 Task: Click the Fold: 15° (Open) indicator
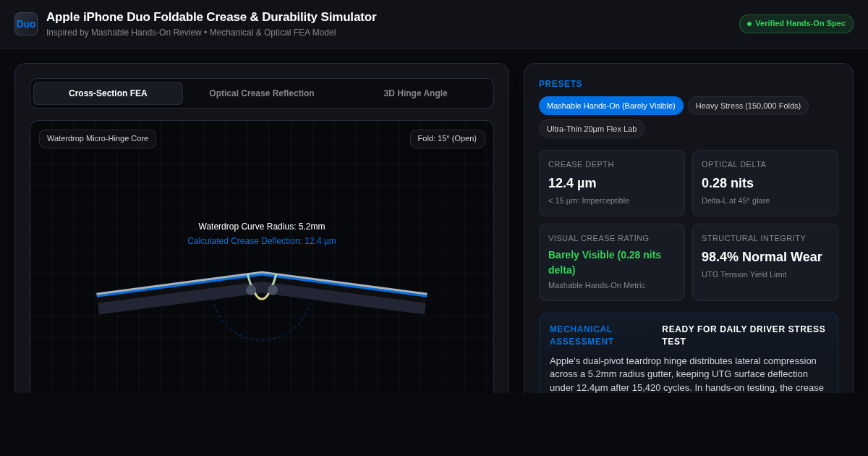click(x=447, y=139)
